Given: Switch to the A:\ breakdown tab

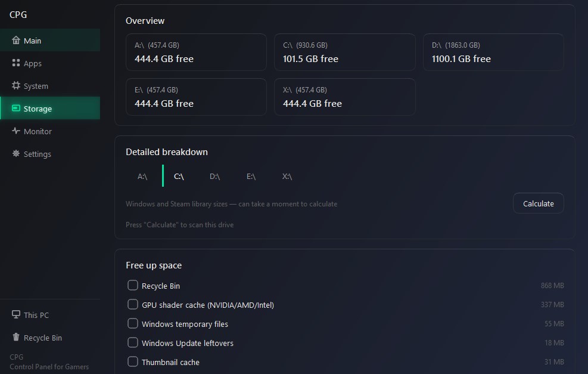Looking at the screenshot, I should click(x=142, y=176).
